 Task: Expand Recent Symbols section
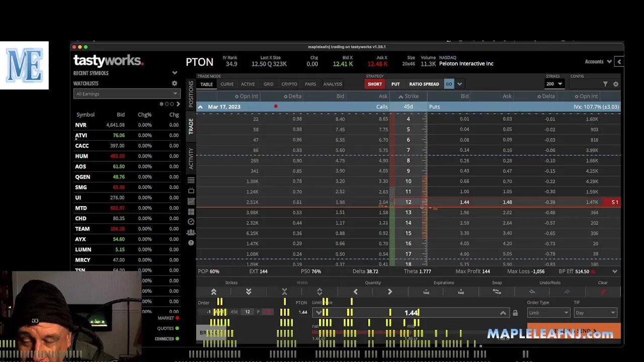tap(175, 73)
